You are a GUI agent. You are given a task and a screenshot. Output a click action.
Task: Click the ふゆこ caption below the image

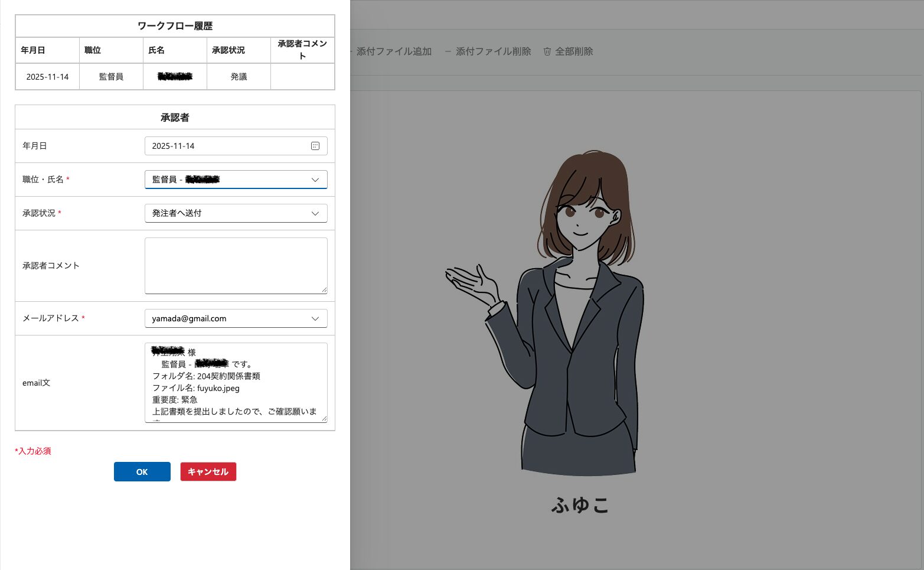pos(580,505)
